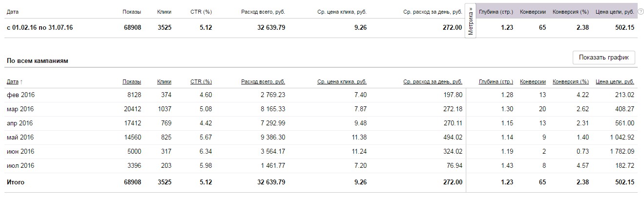Select the фев 2016 row

321,95
